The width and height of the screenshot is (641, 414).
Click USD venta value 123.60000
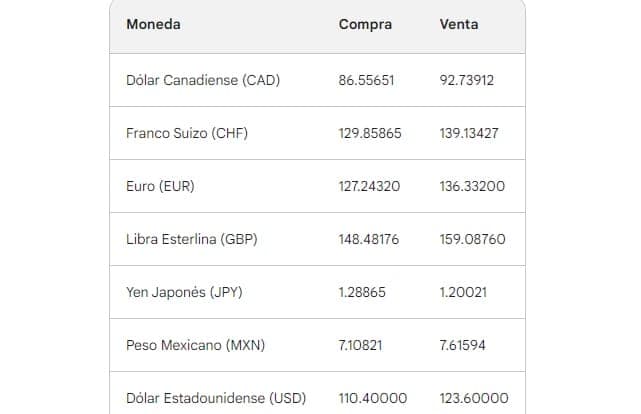coord(474,399)
